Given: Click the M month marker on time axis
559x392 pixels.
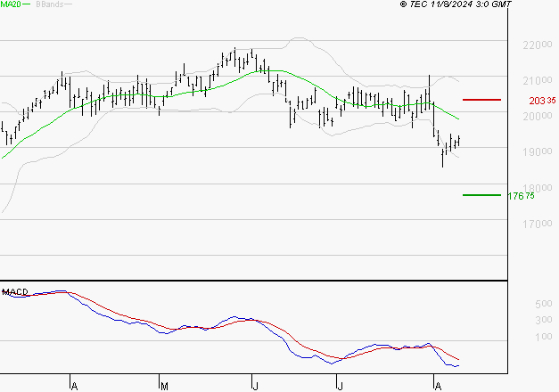Looking at the screenshot, I should coord(164,387).
